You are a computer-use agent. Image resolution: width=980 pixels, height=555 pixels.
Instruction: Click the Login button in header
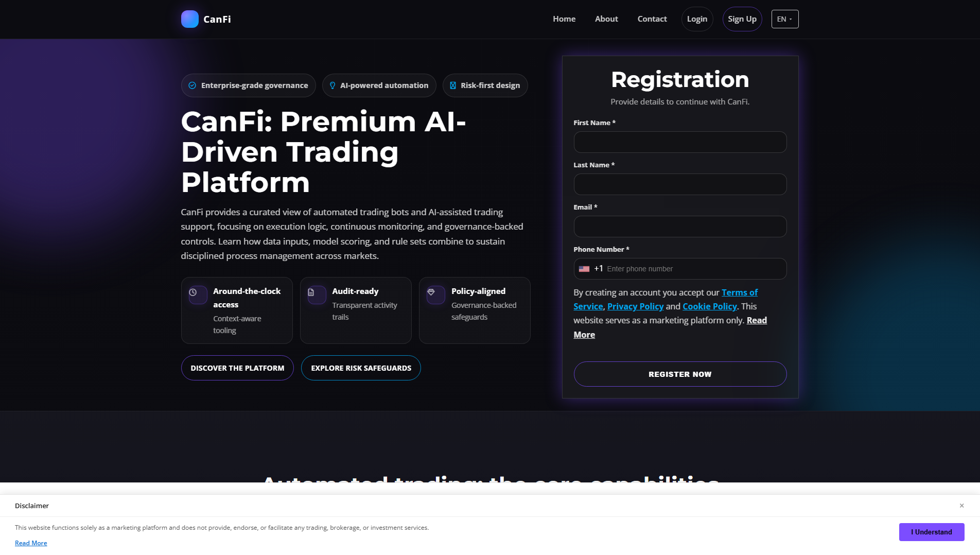tap(697, 19)
